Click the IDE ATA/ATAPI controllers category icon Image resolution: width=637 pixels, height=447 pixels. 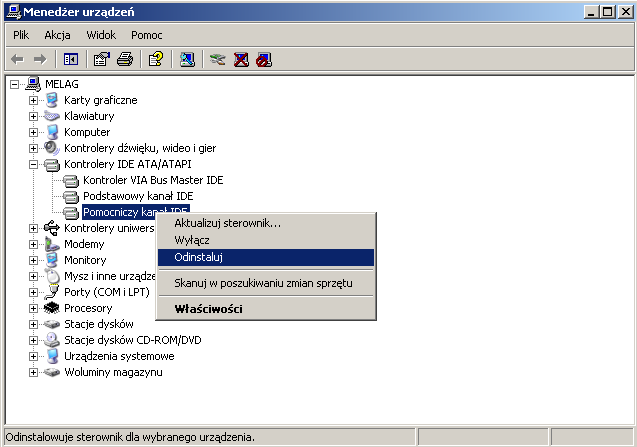coord(52,164)
